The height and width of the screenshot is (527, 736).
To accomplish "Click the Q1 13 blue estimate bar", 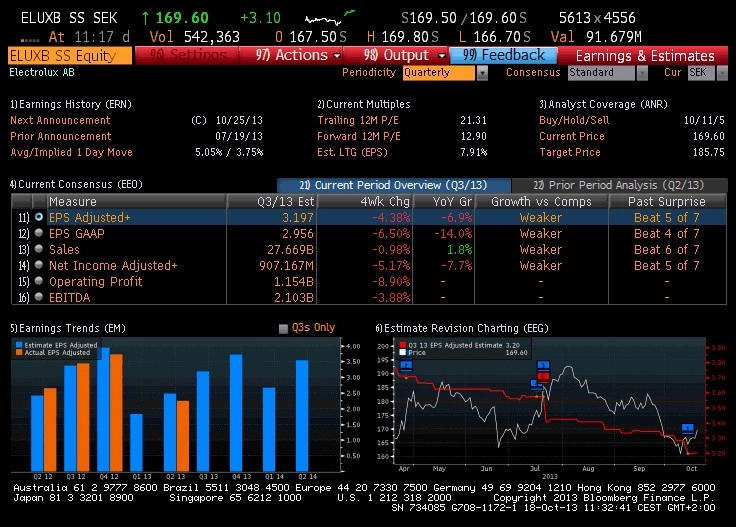I will pyautogui.click(x=136, y=443).
